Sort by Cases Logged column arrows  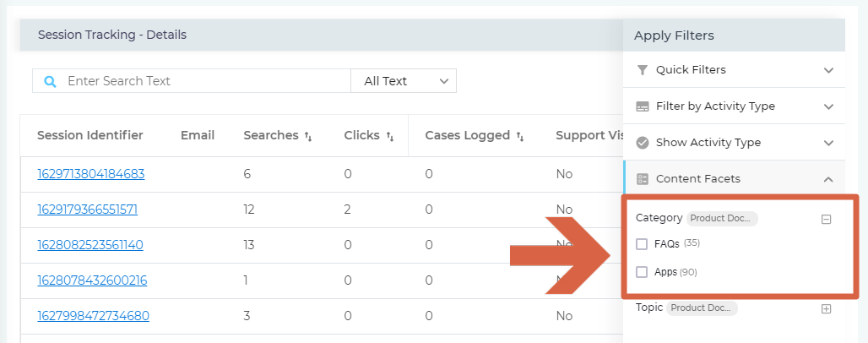(520, 136)
